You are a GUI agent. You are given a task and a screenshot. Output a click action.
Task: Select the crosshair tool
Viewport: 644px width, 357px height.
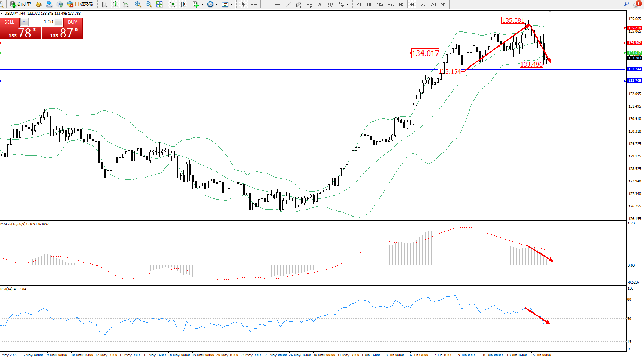pyautogui.click(x=254, y=4)
